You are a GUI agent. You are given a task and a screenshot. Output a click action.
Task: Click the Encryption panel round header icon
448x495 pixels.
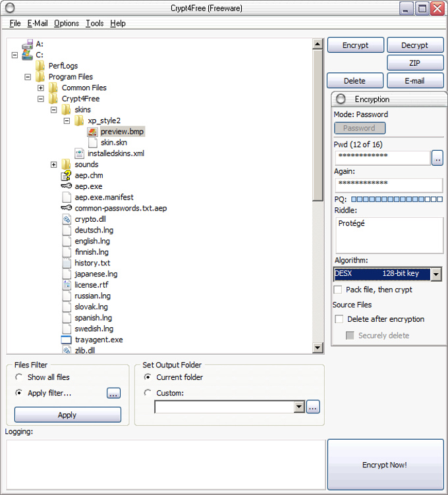(x=341, y=99)
